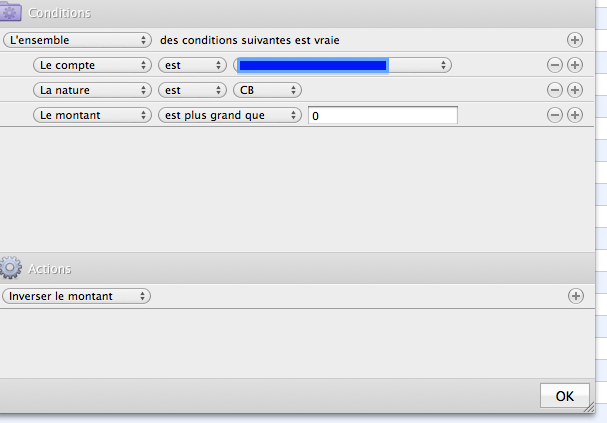Click the Conditions folder icon
Image resolution: width=607 pixels, height=423 pixels.
(x=10, y=12)
